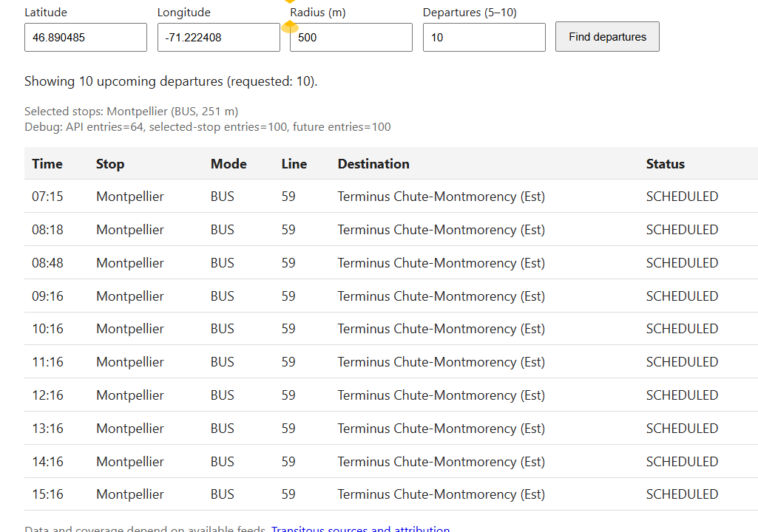
Task: Click line 59 in the 08:48 row
Action: pyautogui.click(x=288, y=263)
